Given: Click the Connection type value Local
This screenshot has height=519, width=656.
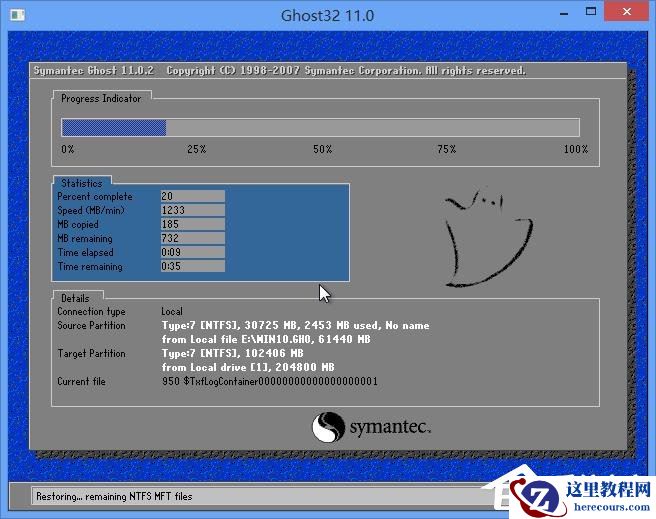Looking at the screenshot, I should click(172, 312).
